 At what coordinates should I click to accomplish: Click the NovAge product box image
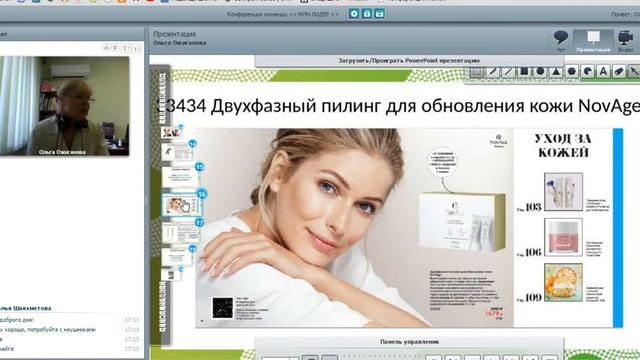click(x=462, y=222)
